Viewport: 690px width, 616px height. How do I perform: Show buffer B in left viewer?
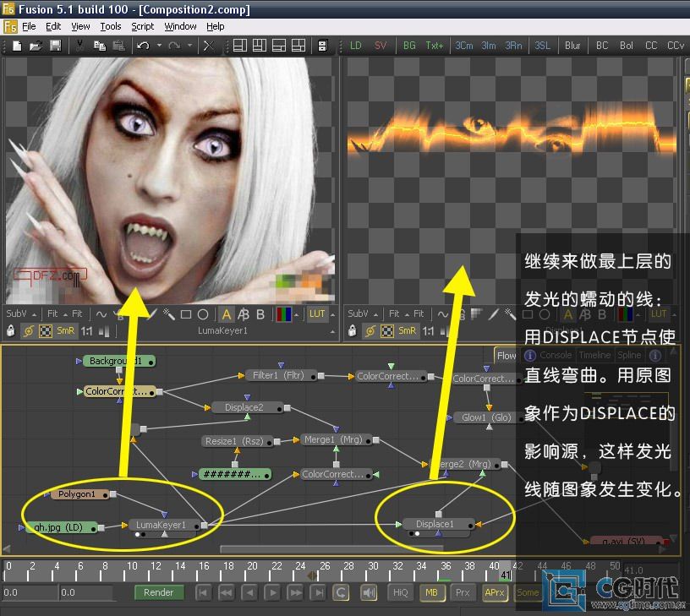click(x=260, y=314)
